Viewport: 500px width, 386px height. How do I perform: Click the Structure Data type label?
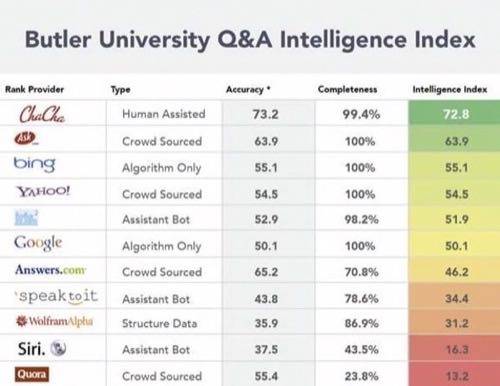click(159, 323)
